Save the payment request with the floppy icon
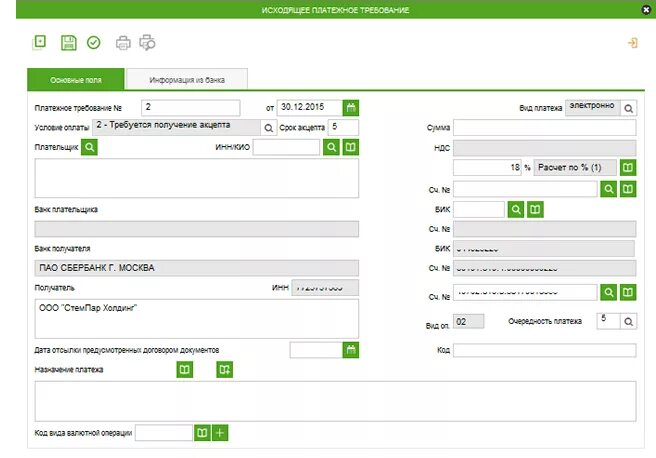This screenshot has height=458, width=656. (69, 43)
